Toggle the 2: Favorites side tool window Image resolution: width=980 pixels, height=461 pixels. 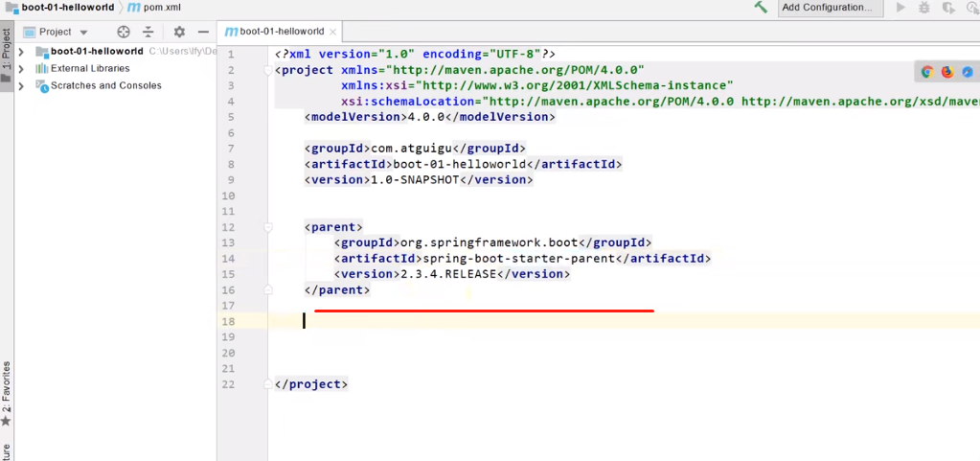[x=7, y=394]
